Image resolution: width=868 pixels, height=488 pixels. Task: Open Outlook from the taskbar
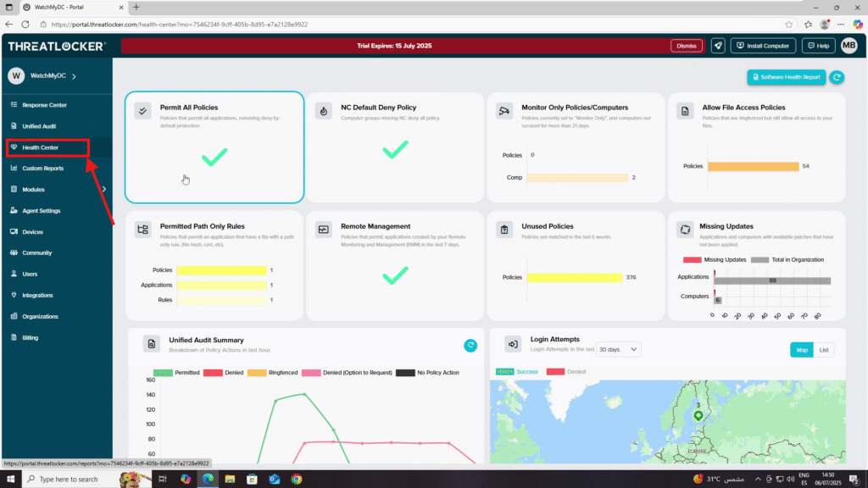[275, 480]
